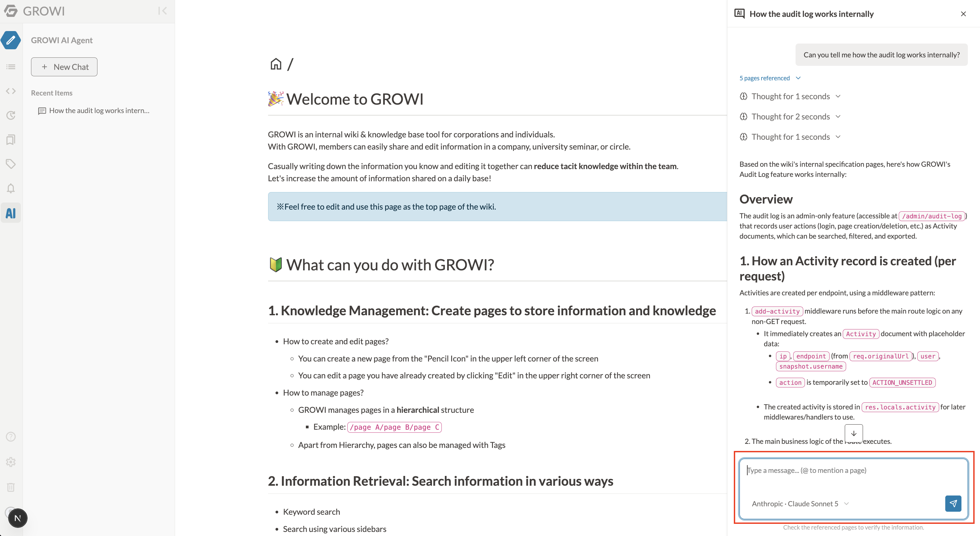
Task: Click the '/admin/audit-log' code text
Action: (932, 216)
